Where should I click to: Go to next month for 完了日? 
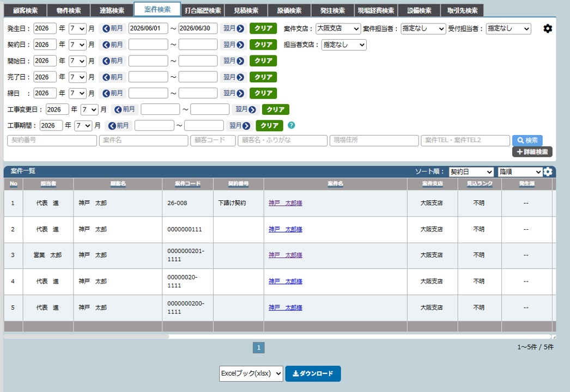(x=233, y=77)
